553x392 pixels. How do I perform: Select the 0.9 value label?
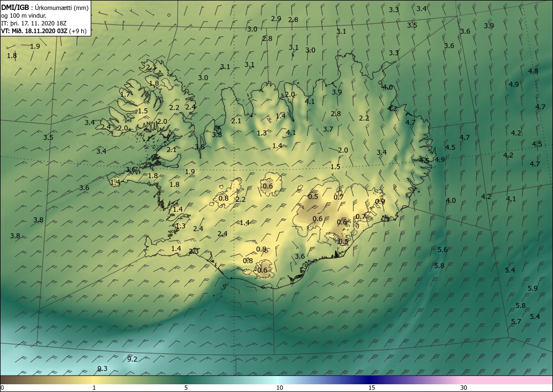pyautogui.click(x=380, y=202)
